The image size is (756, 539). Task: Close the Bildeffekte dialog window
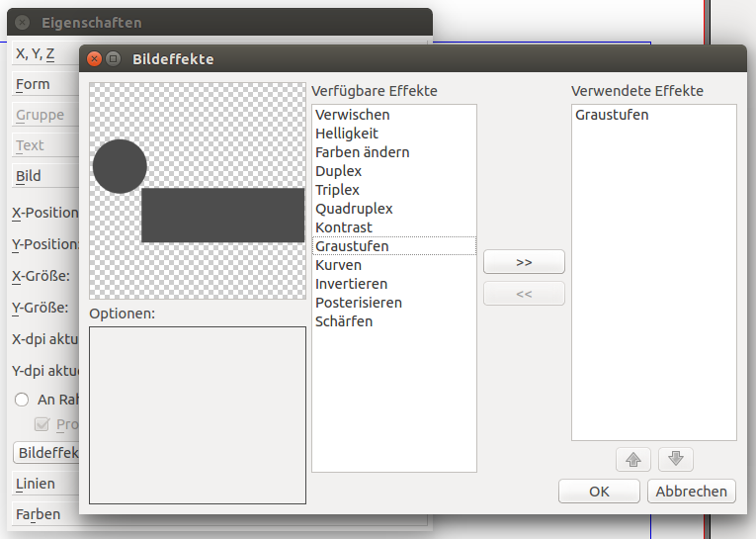point(95,59)
